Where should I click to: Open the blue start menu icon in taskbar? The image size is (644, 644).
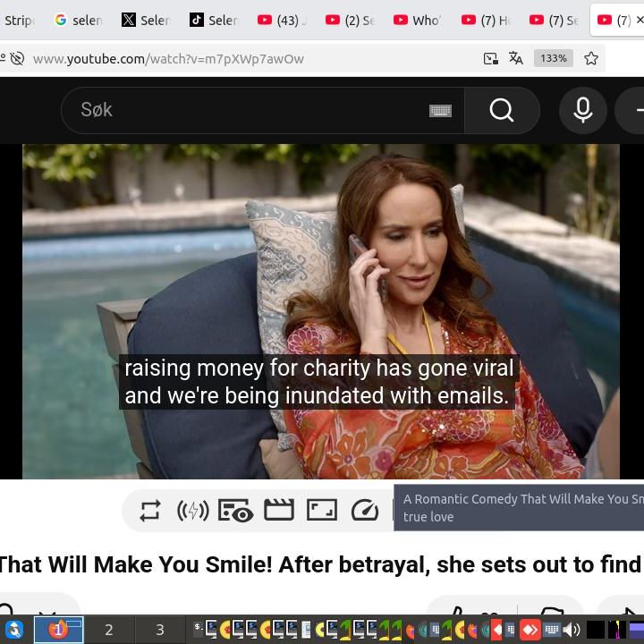tap(14, 630)
